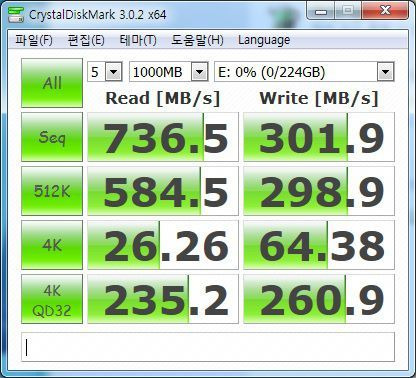Expand the test count dropdown showing 5
Image resolution: width=416 pixels, height=378 pixels.
[113, 72]
